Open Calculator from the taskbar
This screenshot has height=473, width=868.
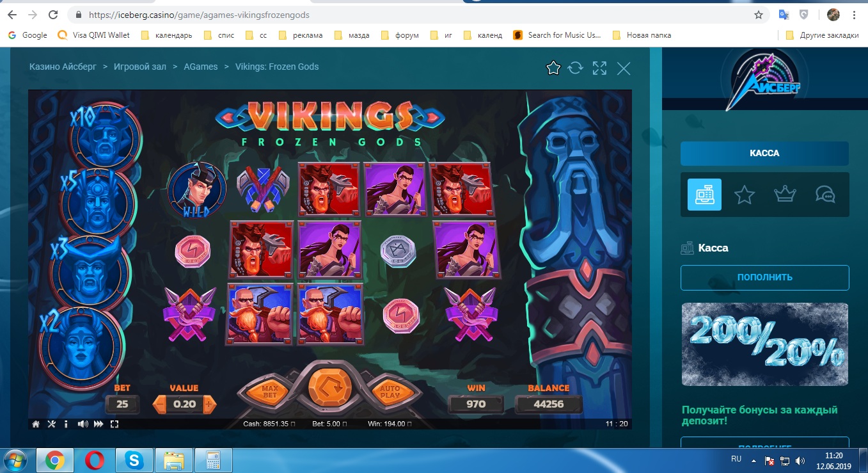(x=214, y=460)
